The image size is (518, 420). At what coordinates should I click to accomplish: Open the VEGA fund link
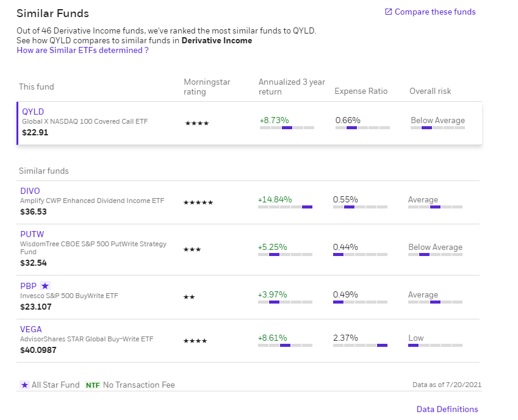pyautogui.click(x=31, y=329)
